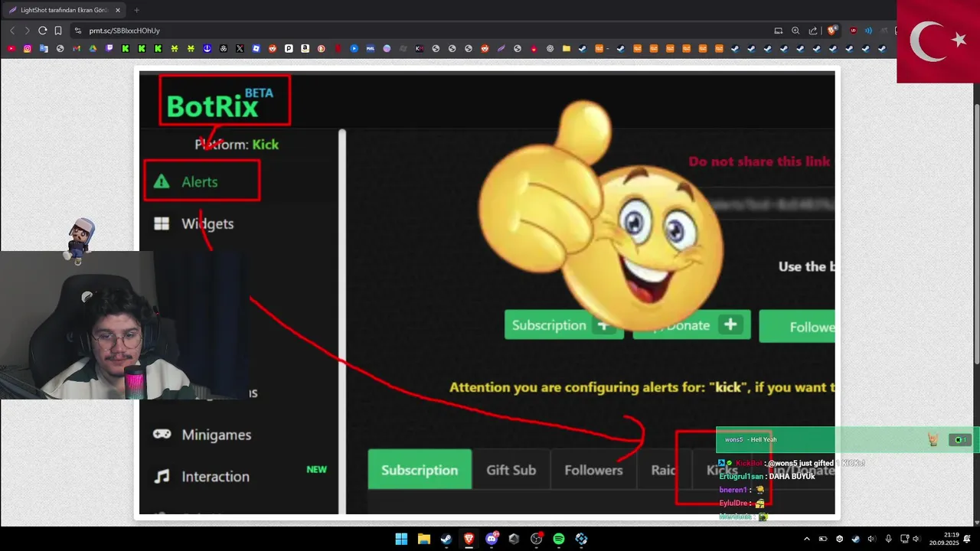The width and height of the screenshot is (980, 551).
Task: Open the Twitch bookmark
Action: click(109, 48)
